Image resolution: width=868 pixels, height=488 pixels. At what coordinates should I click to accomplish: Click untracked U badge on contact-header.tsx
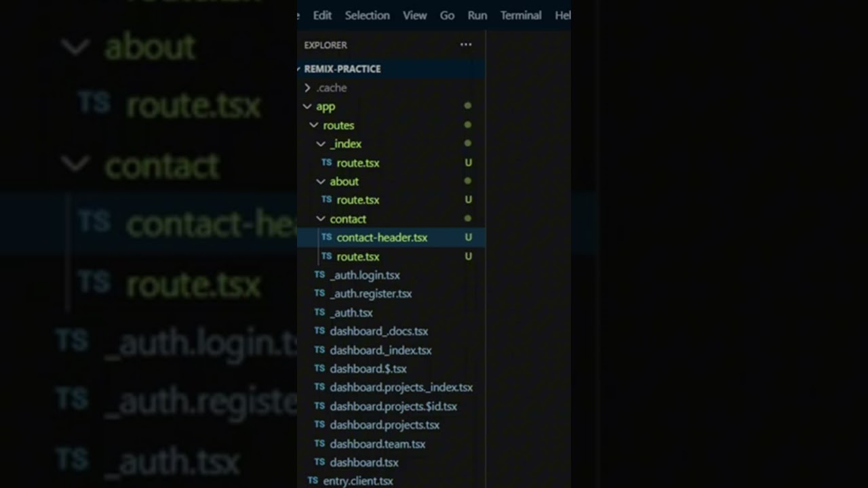[468, 237]
